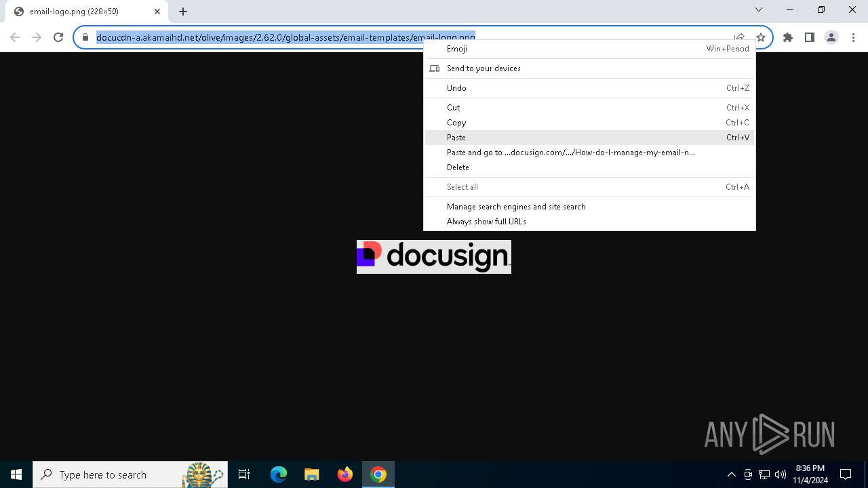Open the Extensions puzzle icon

788,37
